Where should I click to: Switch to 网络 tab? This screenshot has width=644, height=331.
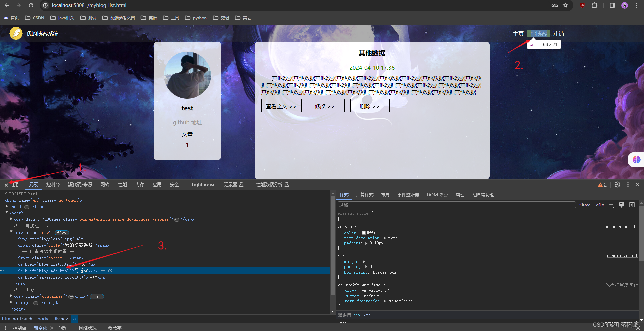[x=105, y=184]
